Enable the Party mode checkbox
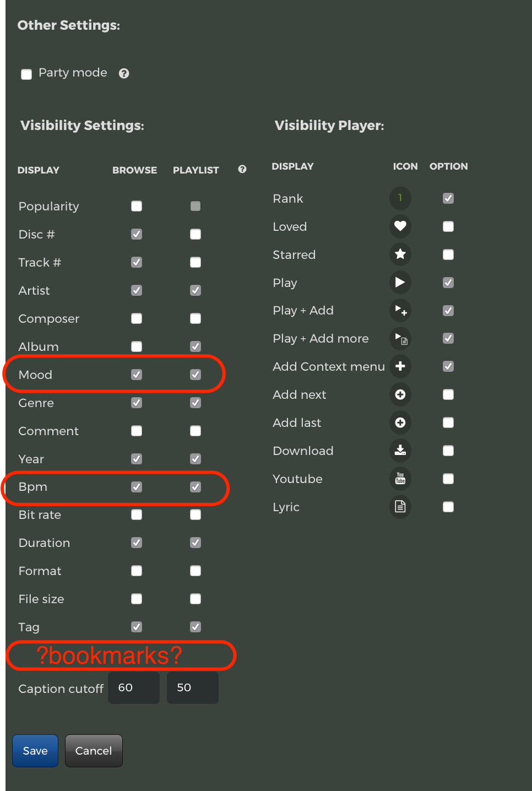Viewport: 532px width, 791px height. pos(26,74)
